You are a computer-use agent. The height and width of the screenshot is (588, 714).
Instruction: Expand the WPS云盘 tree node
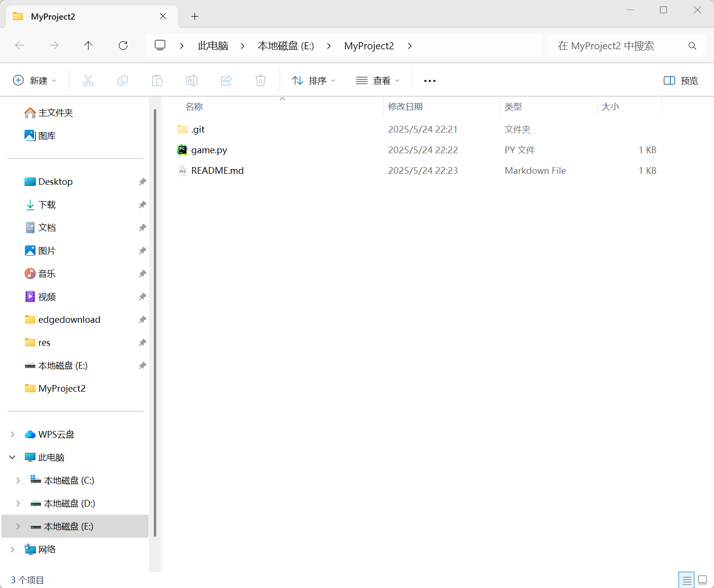click(x=12, y=434)
